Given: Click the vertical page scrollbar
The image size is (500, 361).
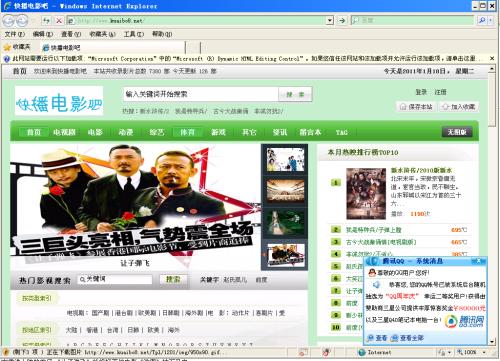Looking at the screenshot, I should (492, 205).
